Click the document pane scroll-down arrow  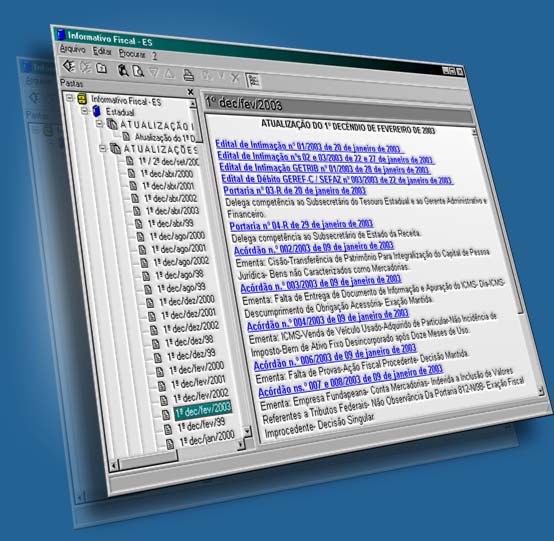coord(541,391)
